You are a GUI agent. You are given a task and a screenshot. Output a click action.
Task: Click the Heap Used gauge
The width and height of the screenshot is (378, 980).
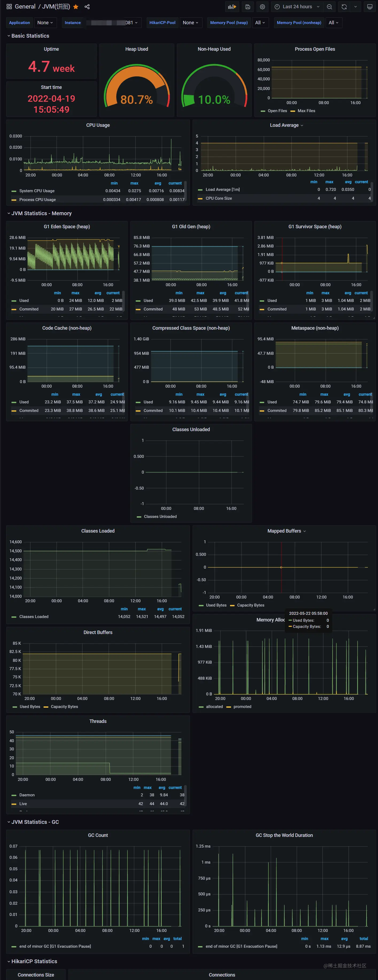click(x=137, y=86)
